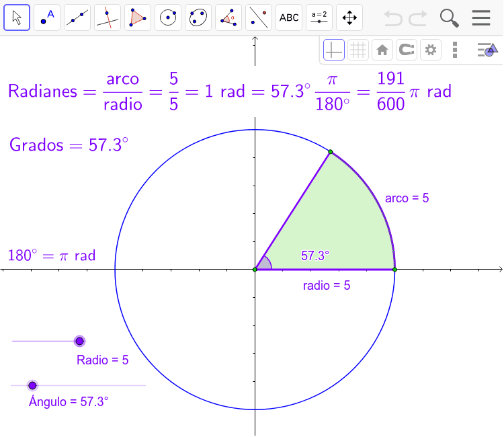Image resolution: width=504 pixels, height=437 pixels.
Task: Select Move Graphics View tool
Action: (349, 17)
